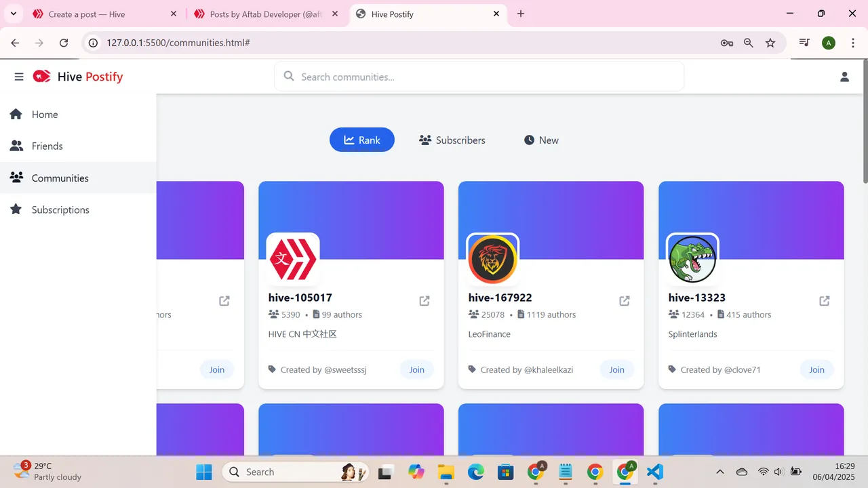Toggle the hamburger sidebar menu
Image resolution: width=868 pixels, height=488 pixels.
click(19, 77)
